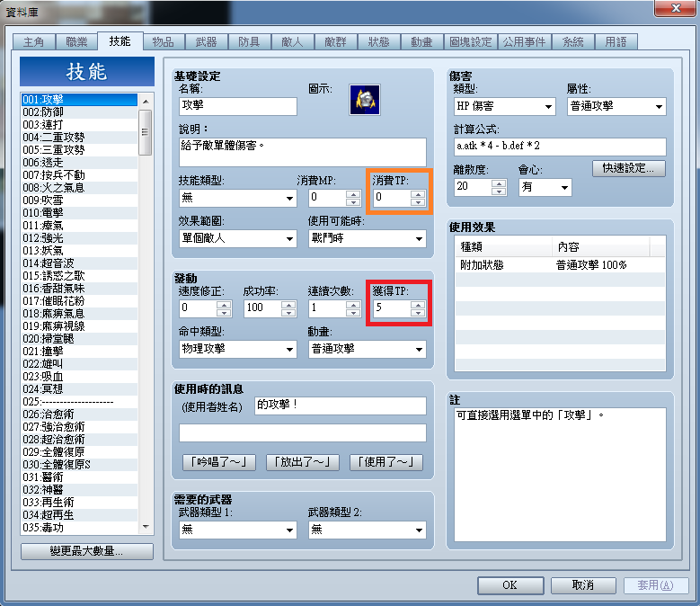Click the 種類 column header
This screenshot has height=606, width=700.
pos(503,247)
